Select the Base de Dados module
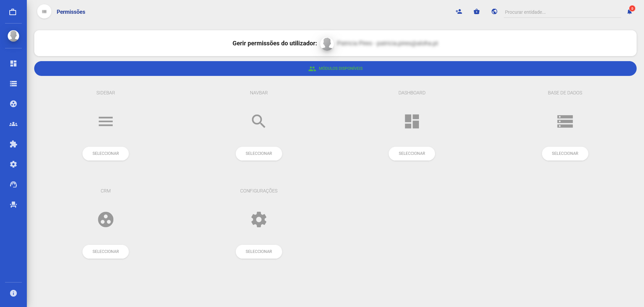 [x=565, y=153]
